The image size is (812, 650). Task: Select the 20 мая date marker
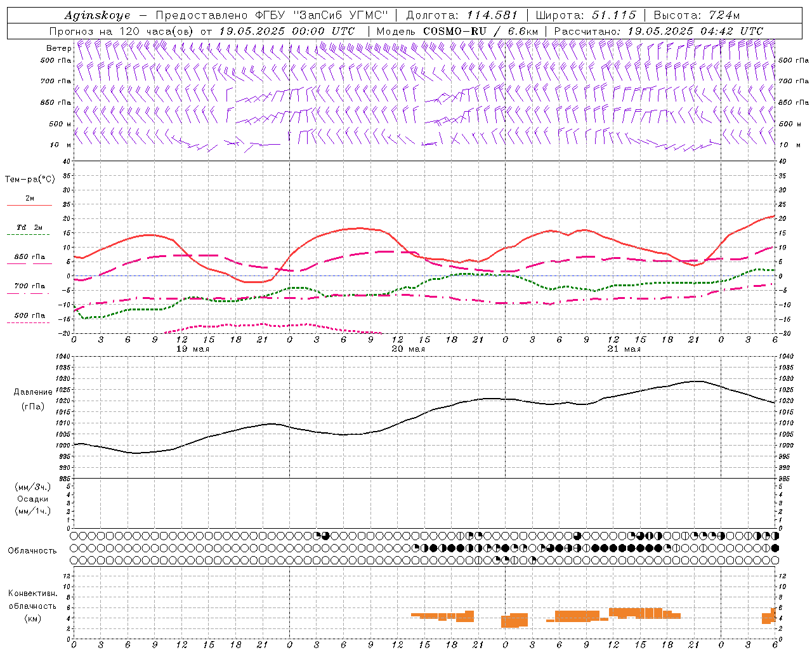(x=409, y=349)
